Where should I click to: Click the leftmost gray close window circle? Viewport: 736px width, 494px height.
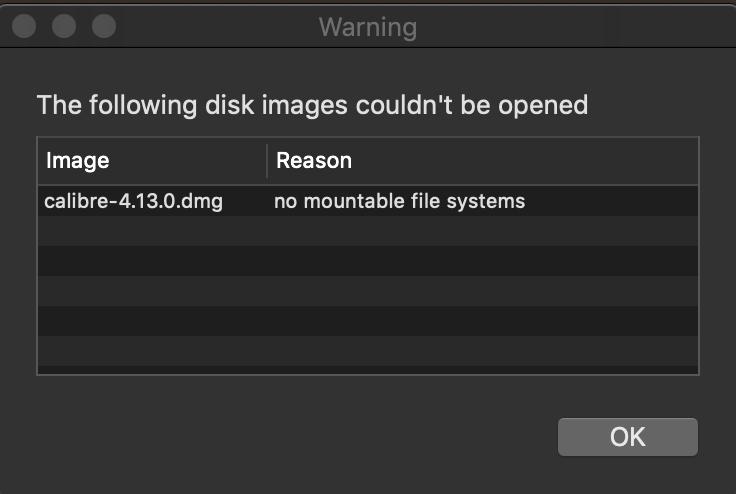[x=24, y=26]
